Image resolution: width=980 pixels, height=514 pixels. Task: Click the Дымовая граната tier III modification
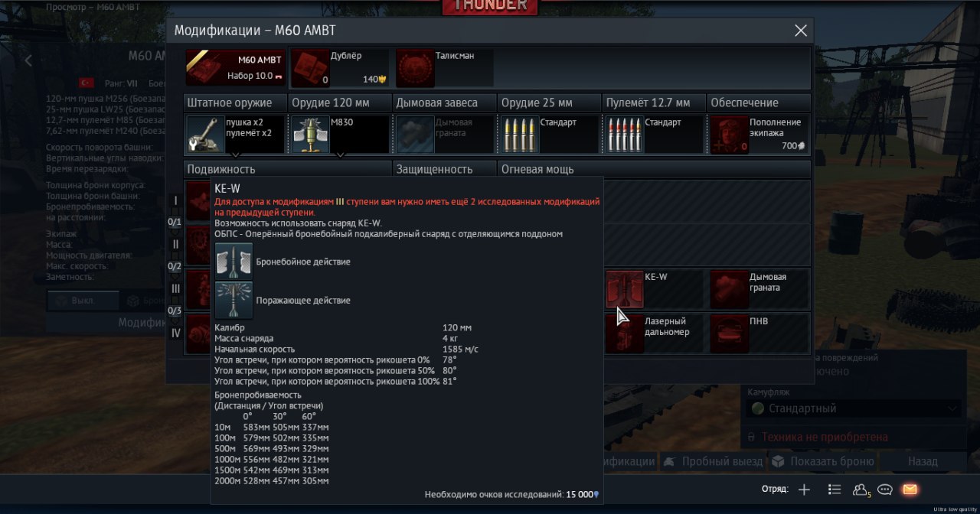[759, 289]
